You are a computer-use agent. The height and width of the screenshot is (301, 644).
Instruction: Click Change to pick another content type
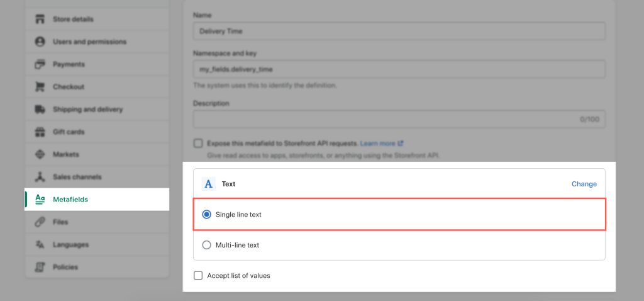(x=584, y=184)
